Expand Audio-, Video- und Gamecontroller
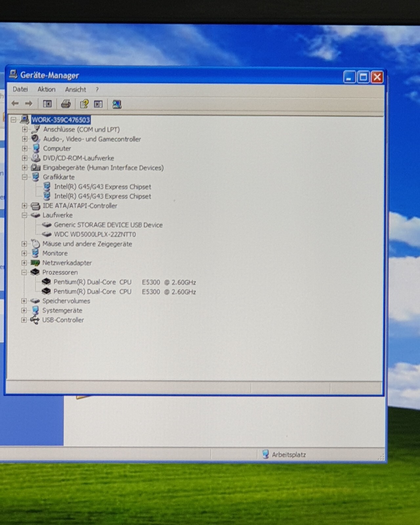This screenshot has width=420, height=525. click(x=25, y=139)
